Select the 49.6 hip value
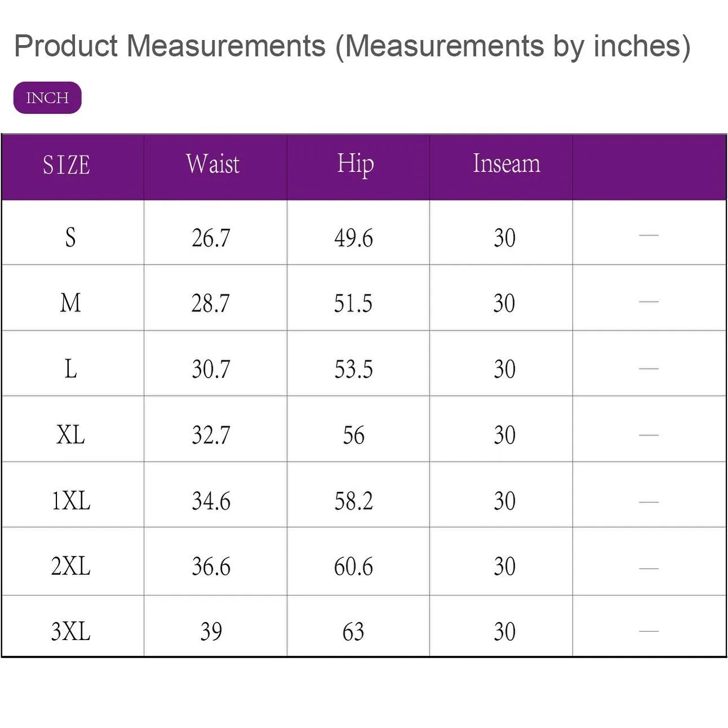The height and width of the screenshot is (728, 728). (354, 238)
